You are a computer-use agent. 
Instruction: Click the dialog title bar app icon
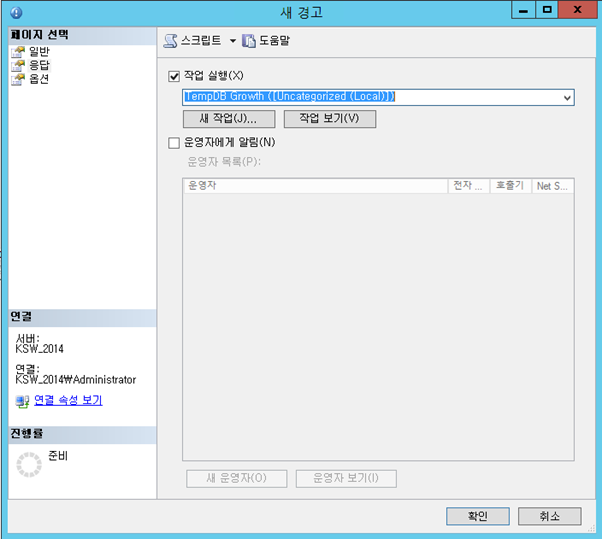point(15,12)
